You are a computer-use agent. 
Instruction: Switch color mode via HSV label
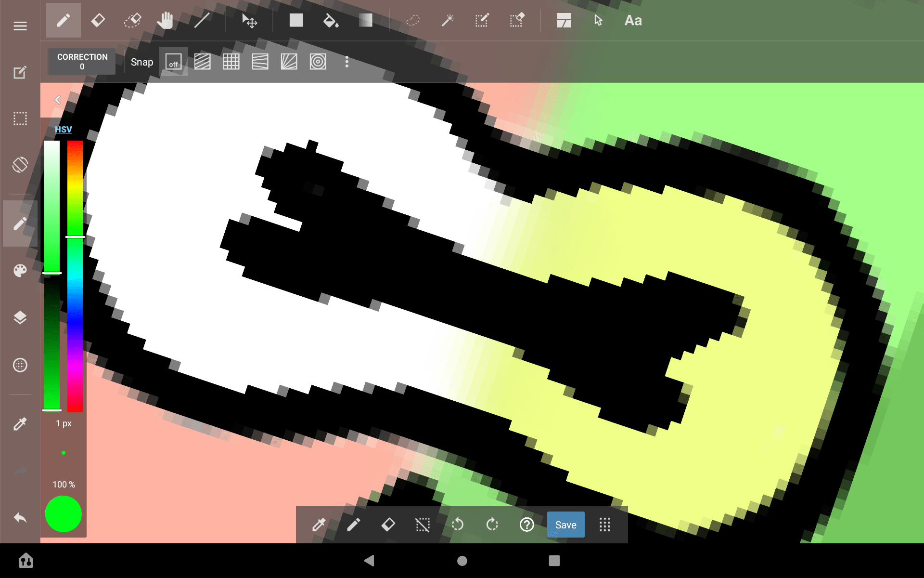[63, 130]
